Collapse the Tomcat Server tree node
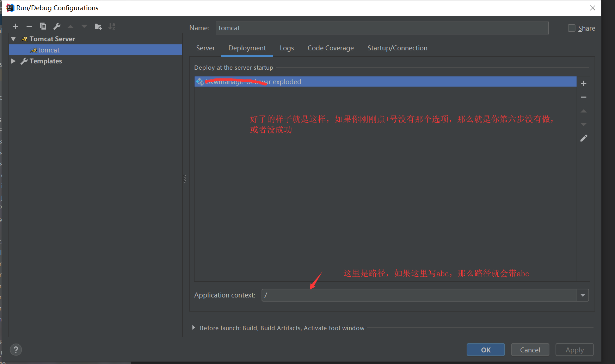 tap(13, 39)
